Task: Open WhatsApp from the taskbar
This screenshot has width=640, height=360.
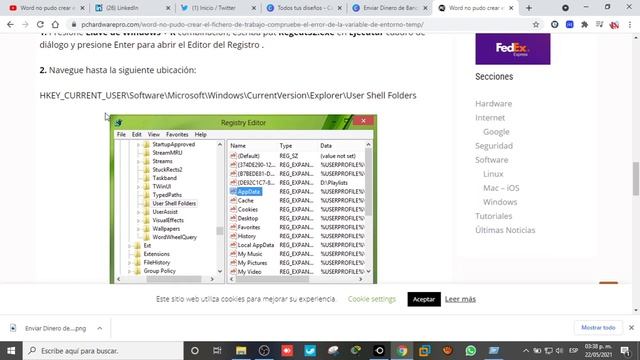Action: [471, 351]
